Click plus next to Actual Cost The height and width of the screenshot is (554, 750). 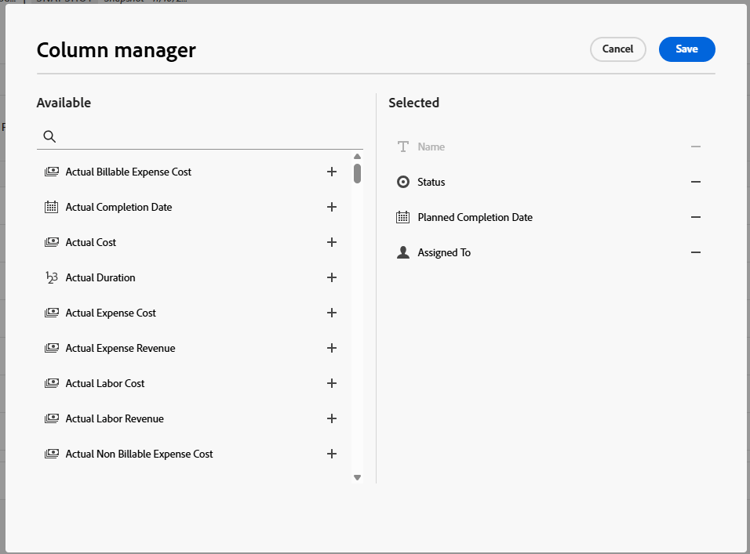tap(332, 242)
